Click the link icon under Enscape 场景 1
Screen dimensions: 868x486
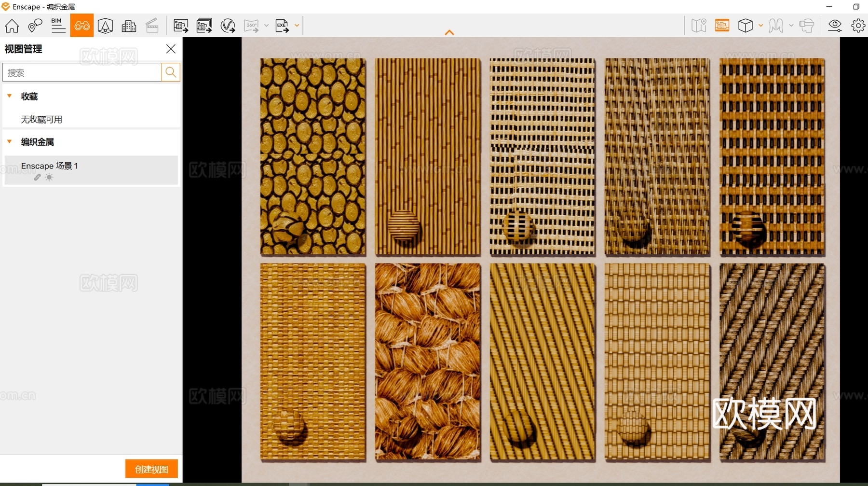click(x=37, y=178)
